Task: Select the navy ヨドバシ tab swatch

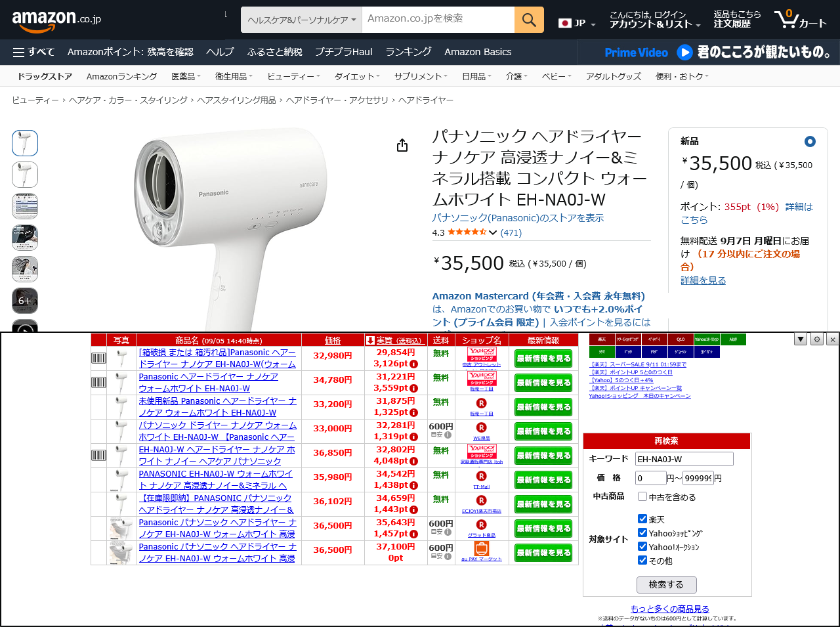Action: pos(707,352)
